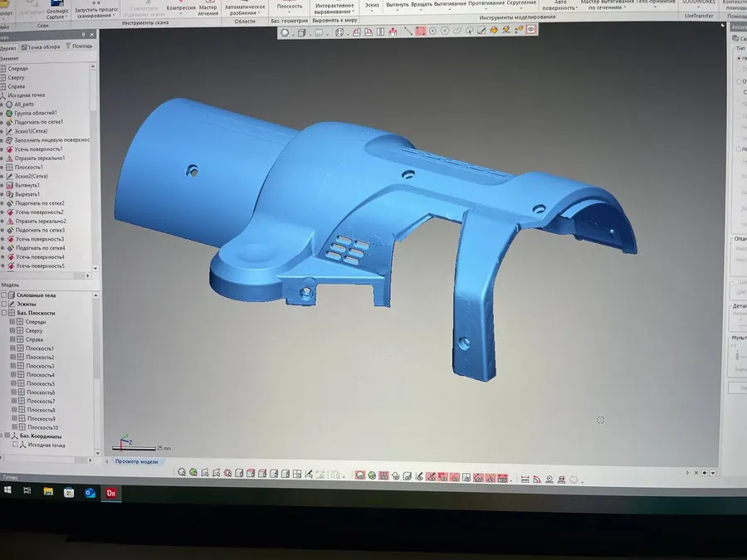Toggle visibility of Плоскость10
This screenshot has width=747, height=560.
[x=14, y=427]
